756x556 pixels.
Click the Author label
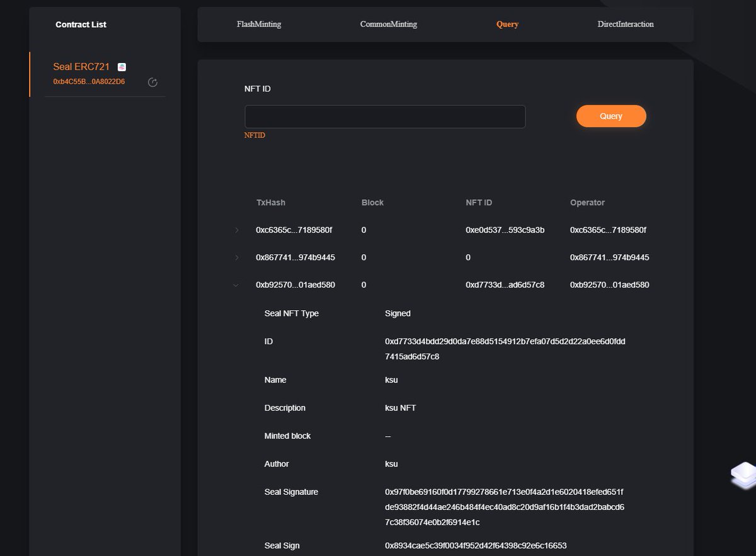pyautogui.click(x=277, y=464)
